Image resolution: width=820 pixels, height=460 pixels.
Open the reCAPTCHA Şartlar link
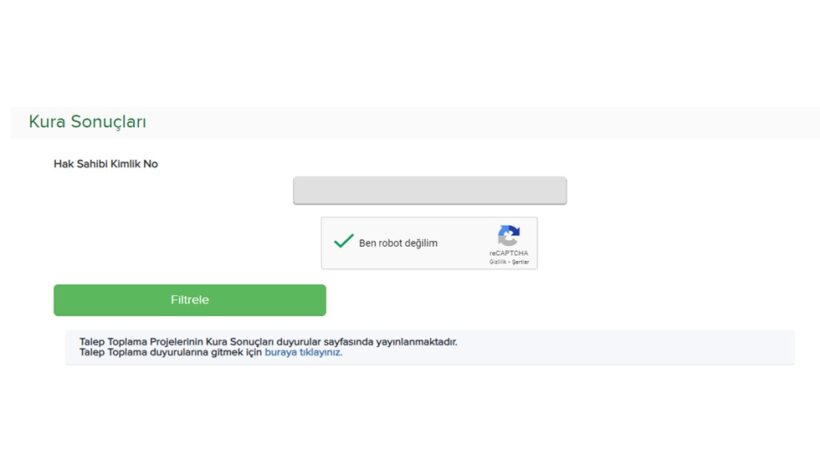[x=520, y=262]
